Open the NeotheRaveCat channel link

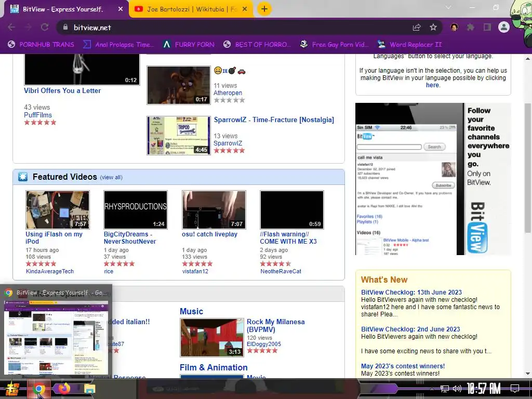tap(281, 271)
